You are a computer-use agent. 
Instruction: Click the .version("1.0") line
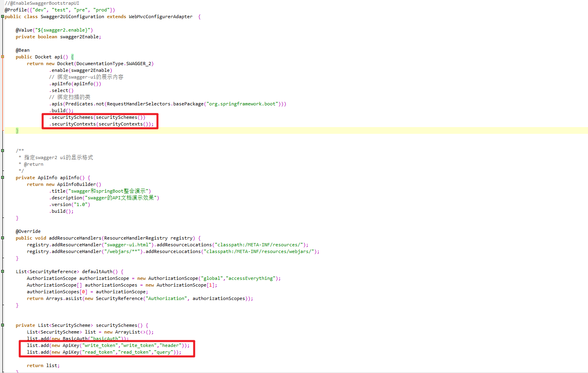click(69, 204)
